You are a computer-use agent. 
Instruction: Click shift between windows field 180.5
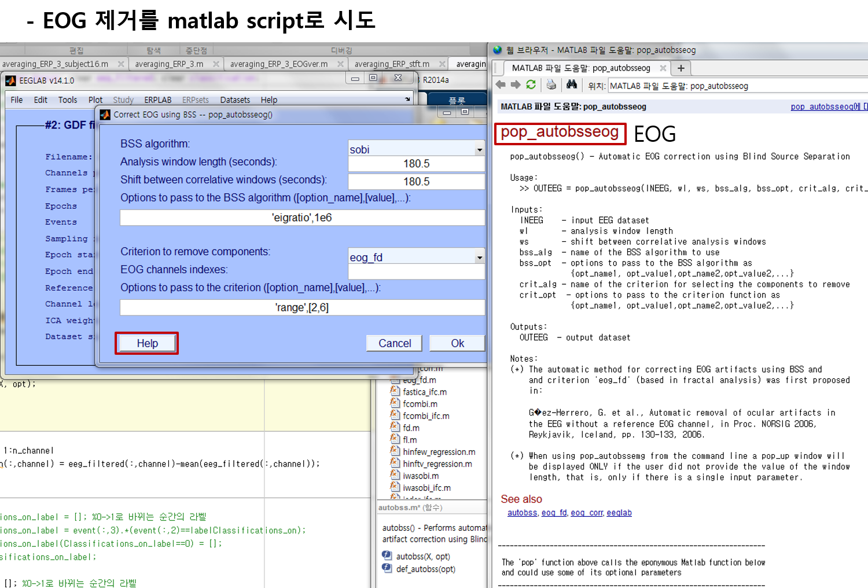pos(416,182)
